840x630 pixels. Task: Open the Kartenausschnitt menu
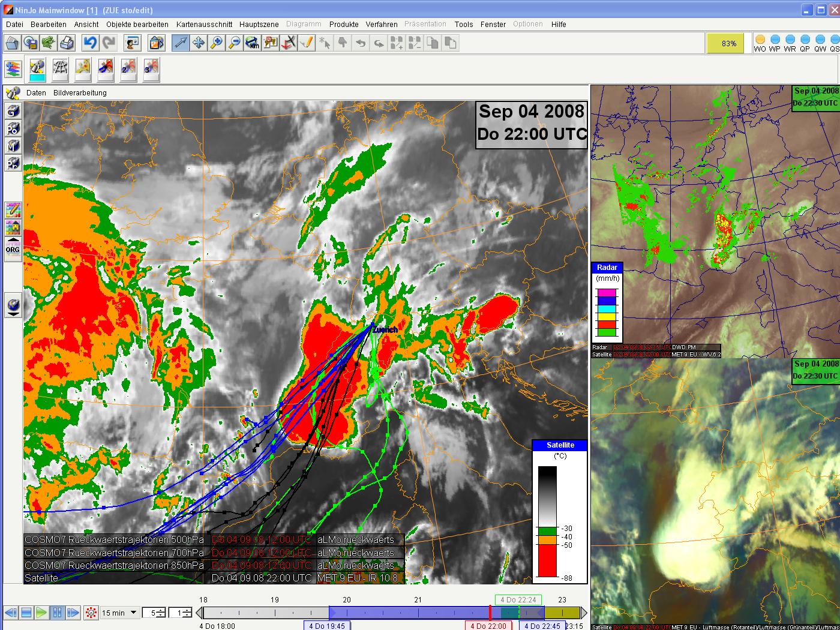[204, 24]
